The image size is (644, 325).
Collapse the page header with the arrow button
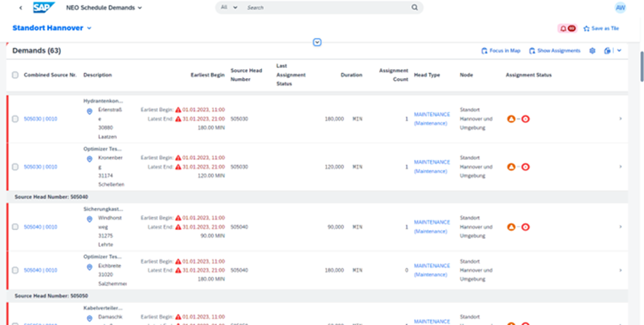(317, 42)
